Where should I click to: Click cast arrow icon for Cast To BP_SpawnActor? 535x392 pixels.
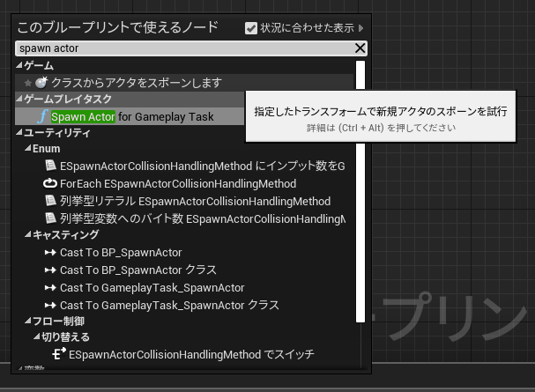point(50,253)
